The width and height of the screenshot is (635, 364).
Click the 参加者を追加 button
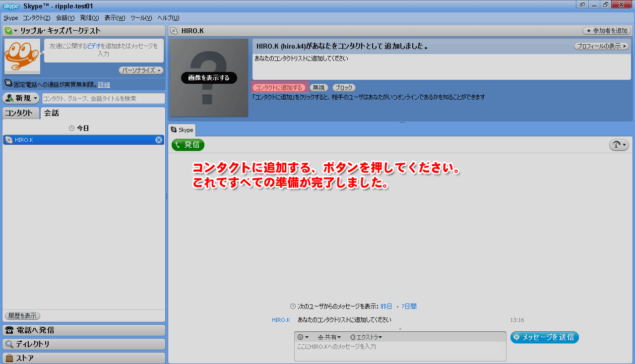coord(606,31)
